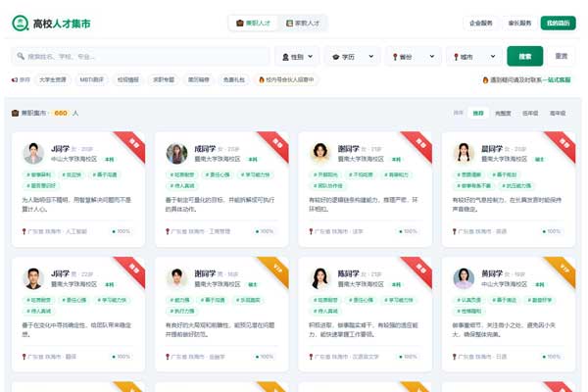Click the orange VIP ribbon on 黄同学 card
Image resolution: width=588 pixels, height=392 pixels.
pos(563,269)
